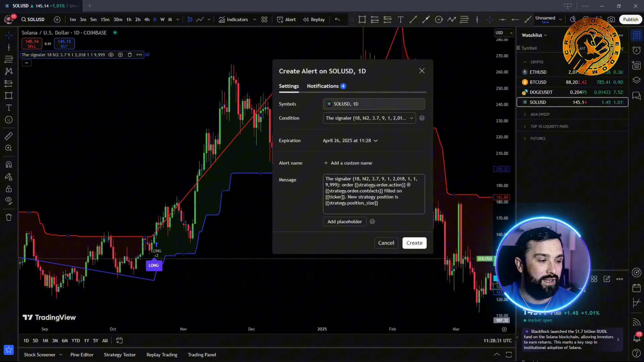Open The signaler indicator settings
This screenshot has width=644, height=362.
click(120, 55)
